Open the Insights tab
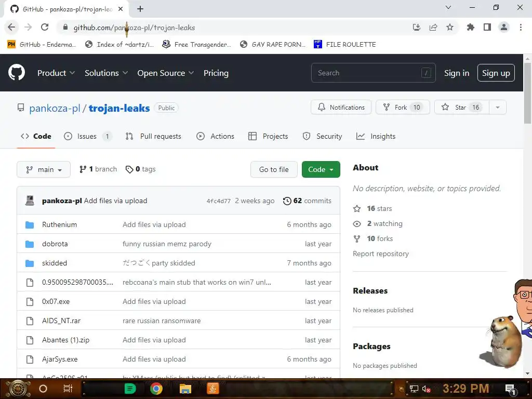 pyautogui.click(x=376, y=137)
